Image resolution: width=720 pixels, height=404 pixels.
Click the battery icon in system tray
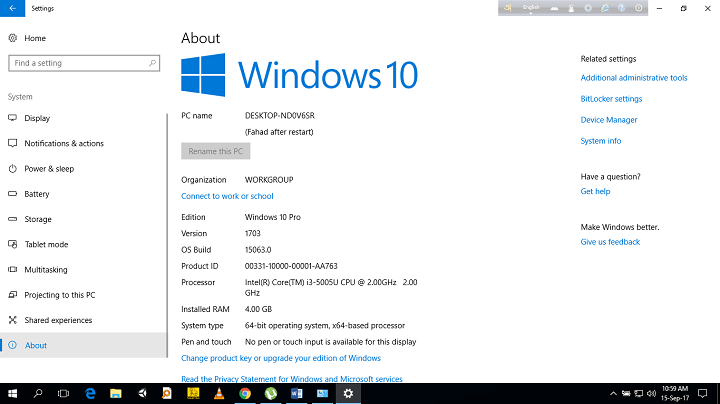click(x=626, y=393)
